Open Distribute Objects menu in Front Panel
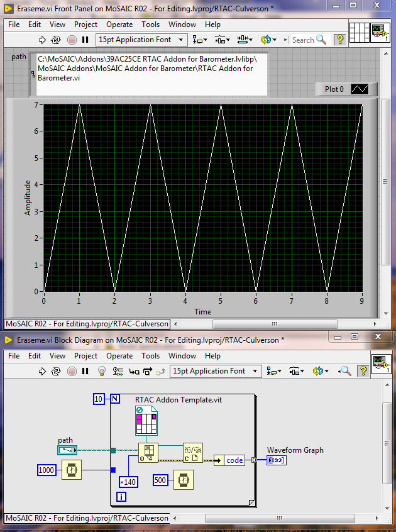 (x=223, y=40)
